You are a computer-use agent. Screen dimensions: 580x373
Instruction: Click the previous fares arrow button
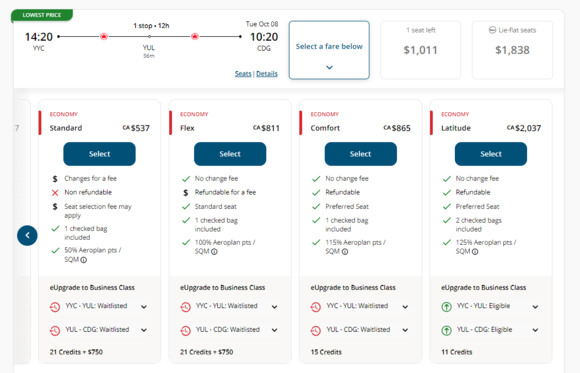point(27,235)
